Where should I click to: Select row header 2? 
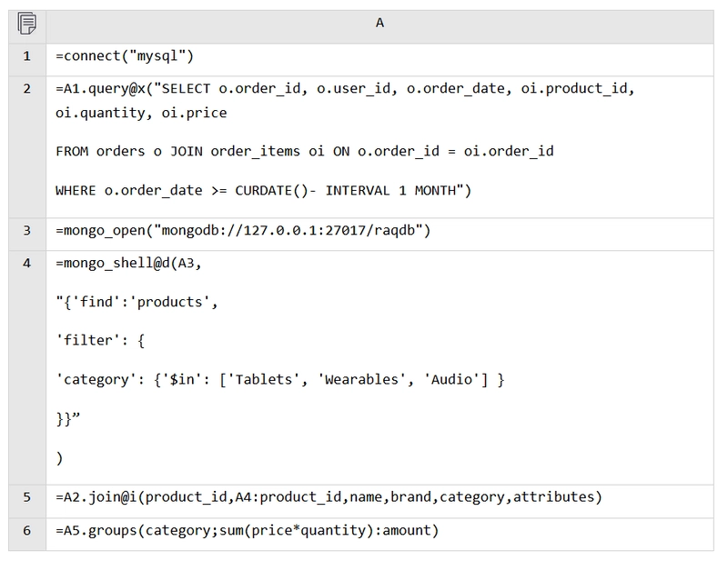(x=27, y=146)
